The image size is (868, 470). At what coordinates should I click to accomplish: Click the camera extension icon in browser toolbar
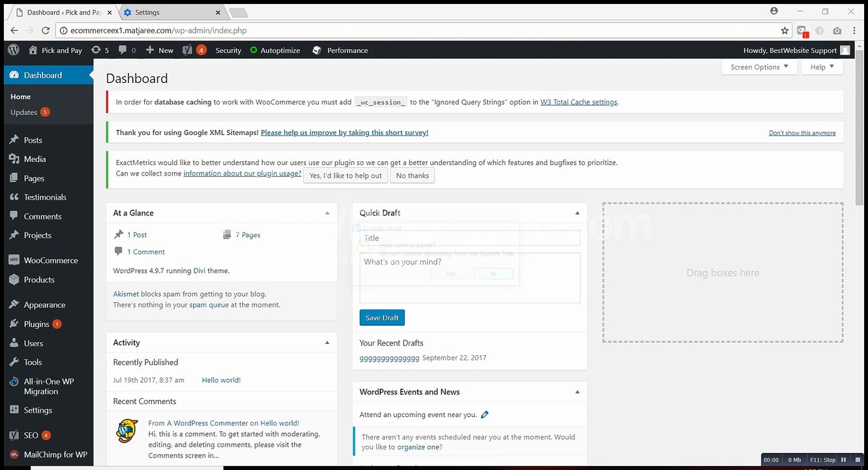(x=837, y=31)
